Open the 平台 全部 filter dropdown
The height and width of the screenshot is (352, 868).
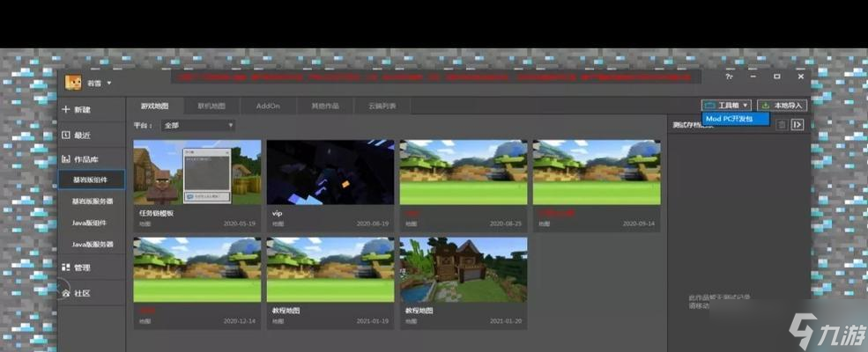click(197, 126)
